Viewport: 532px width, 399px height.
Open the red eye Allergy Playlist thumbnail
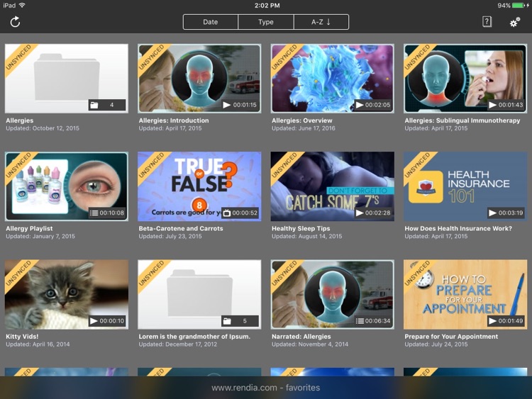click(67, 186)
